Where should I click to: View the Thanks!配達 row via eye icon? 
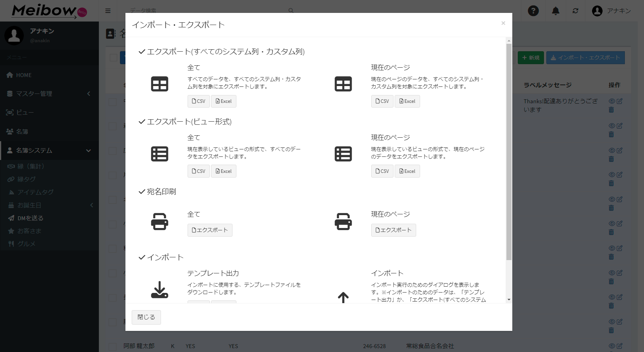point(612,101)
